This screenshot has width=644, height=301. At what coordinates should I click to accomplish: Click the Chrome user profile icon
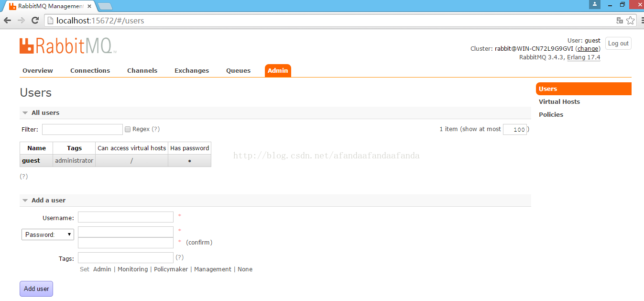(x=595, y=4)
